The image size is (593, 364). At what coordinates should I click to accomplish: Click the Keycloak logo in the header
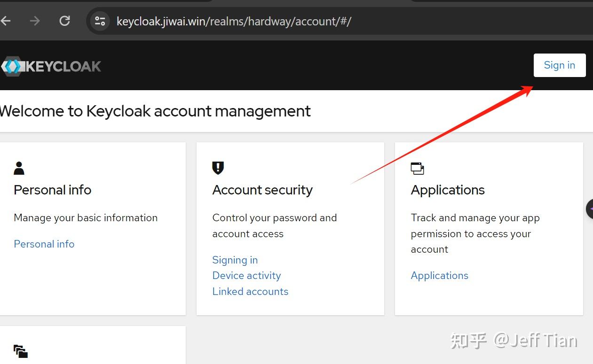(x=51, y=66)
